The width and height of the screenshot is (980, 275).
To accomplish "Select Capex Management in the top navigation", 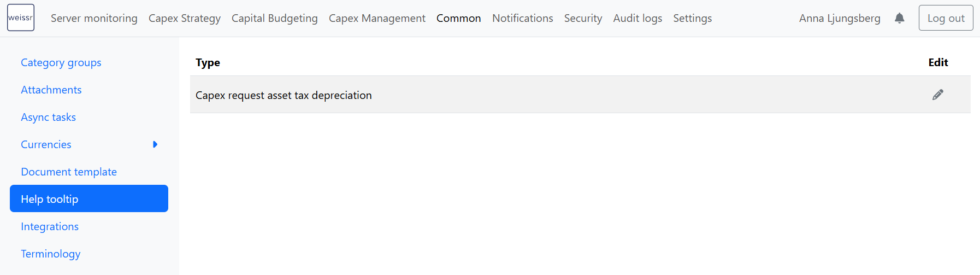I will [x=377, y=18].
